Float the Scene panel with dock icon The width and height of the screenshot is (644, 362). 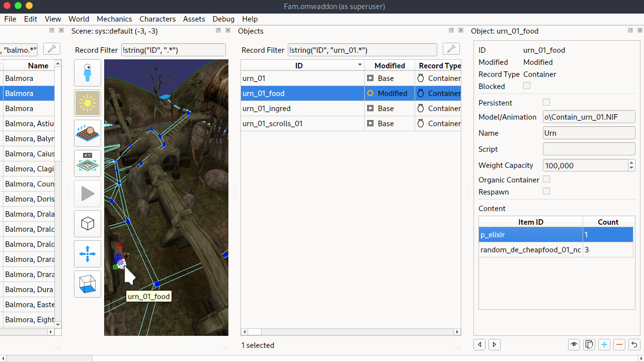pos(218,31)
